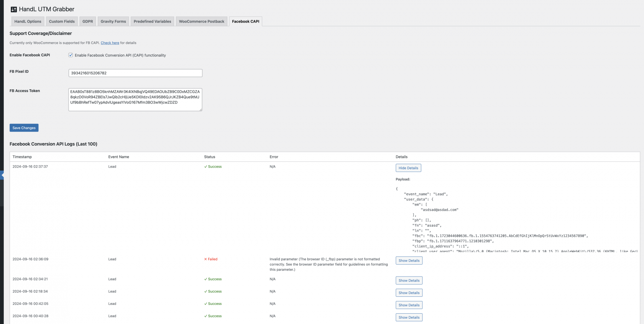The height and width of the screenshot is (324, 644).
Task: Click the Status column header
Action: pos(210,157)
